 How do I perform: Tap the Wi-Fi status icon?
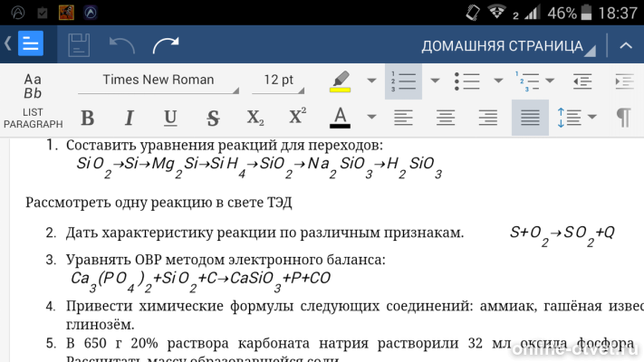(496, 13)
